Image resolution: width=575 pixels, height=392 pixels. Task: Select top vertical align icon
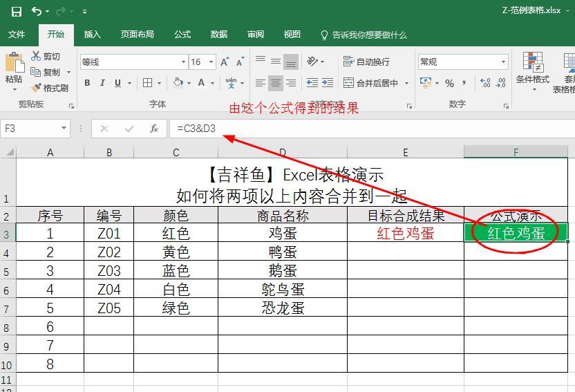tap(261, 61)
